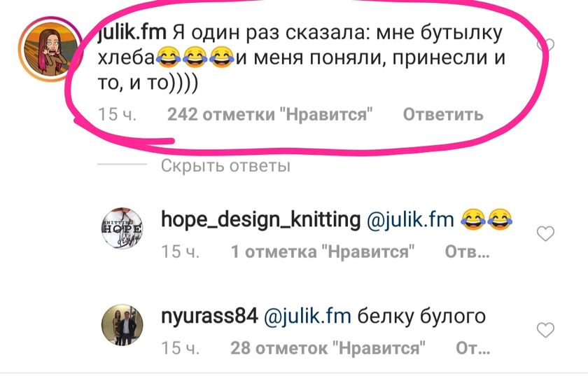The image size is (588, 379).
Task: Like hope_design_knitting's reply with the heart
Action: pyautogui.click(x=545, y=234)
